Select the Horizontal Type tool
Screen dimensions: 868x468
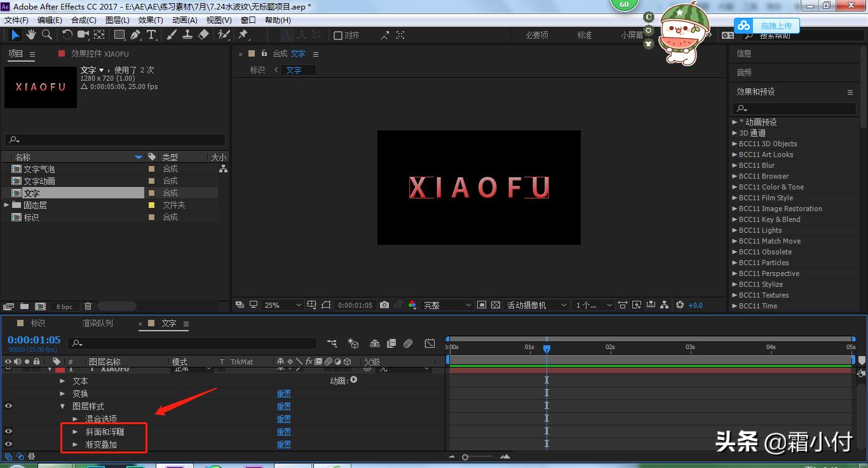[151, 35]
